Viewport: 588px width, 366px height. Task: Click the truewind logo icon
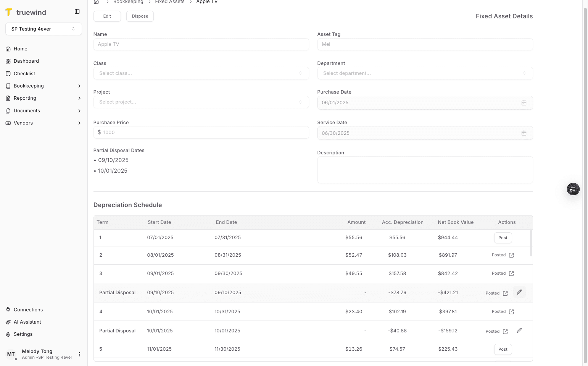9,12
